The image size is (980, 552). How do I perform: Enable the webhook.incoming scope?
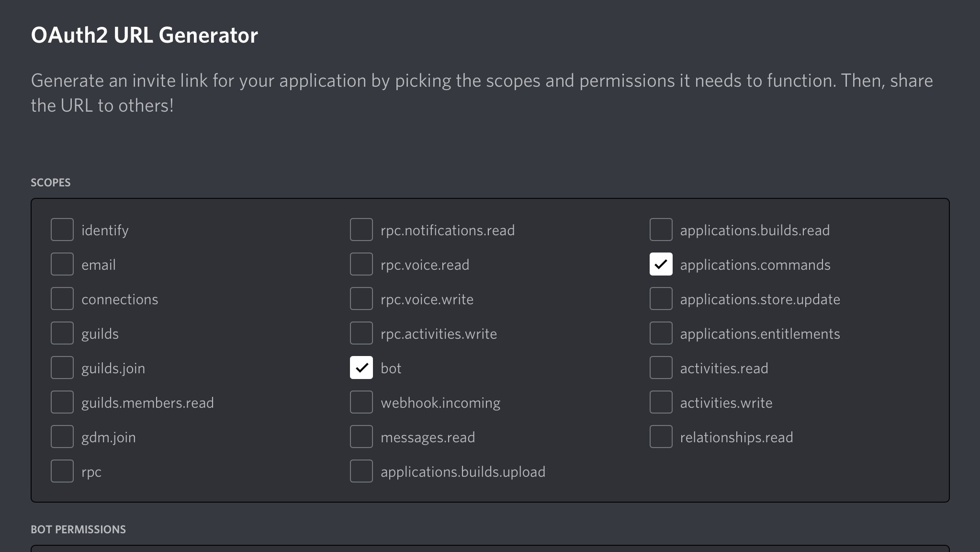tap(361, 402)
